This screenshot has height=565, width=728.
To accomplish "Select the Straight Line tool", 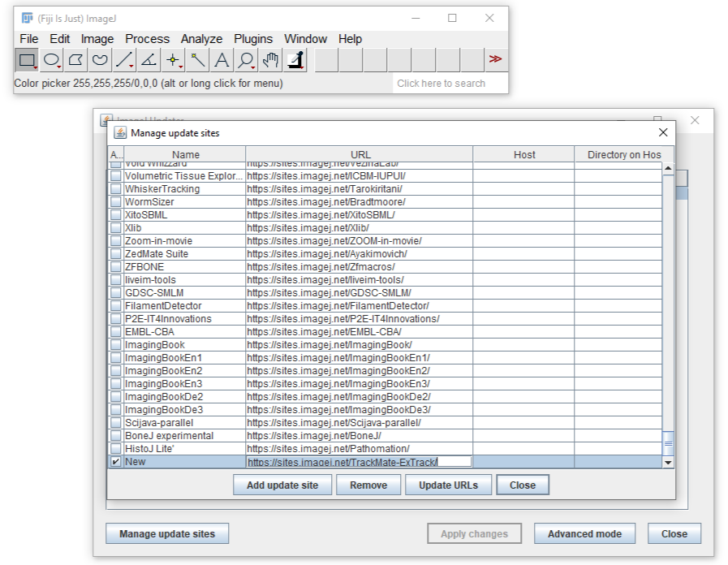I will (124, 60).
